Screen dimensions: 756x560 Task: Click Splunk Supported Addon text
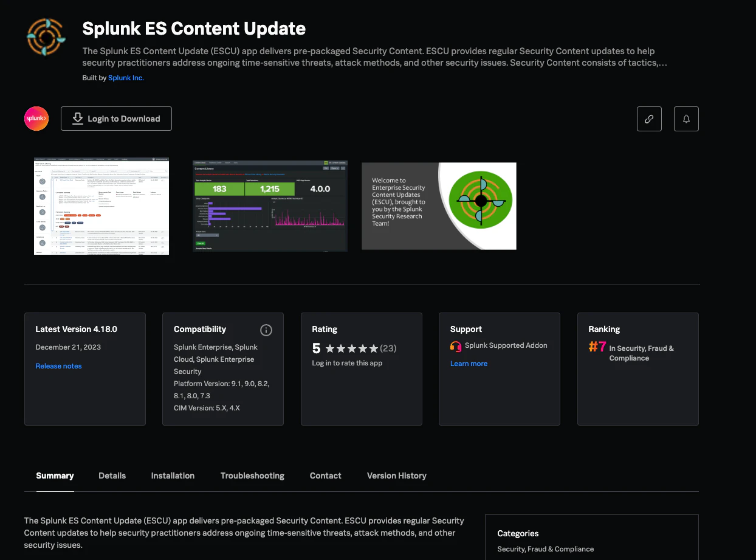click(x=506, y=345)
